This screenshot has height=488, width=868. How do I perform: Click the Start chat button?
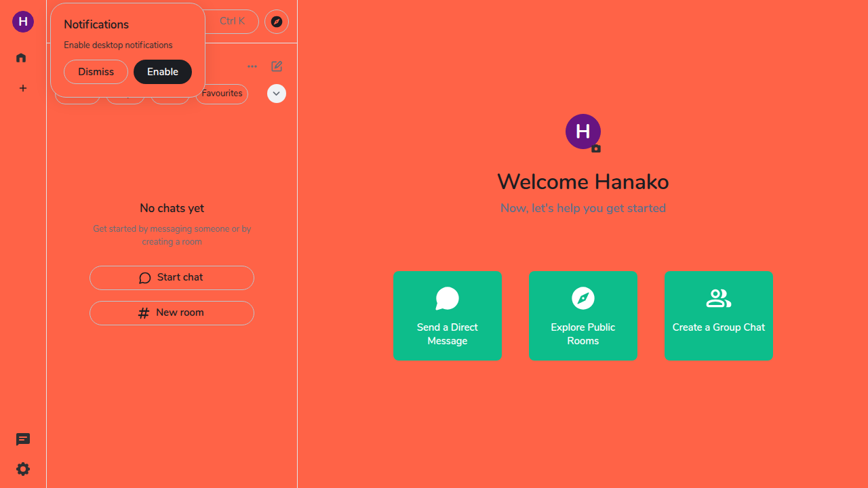point(172,278)
